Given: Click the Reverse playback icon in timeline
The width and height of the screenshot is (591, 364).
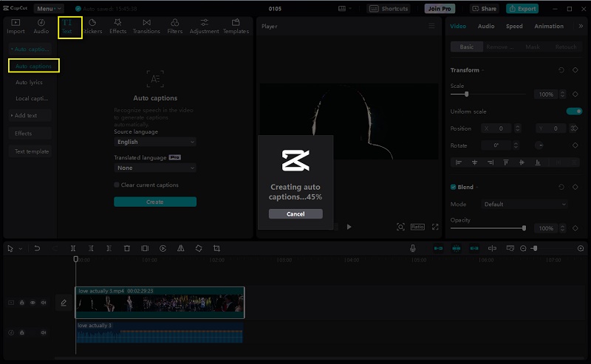Looking at the screenshot, I should coord(163,248).
